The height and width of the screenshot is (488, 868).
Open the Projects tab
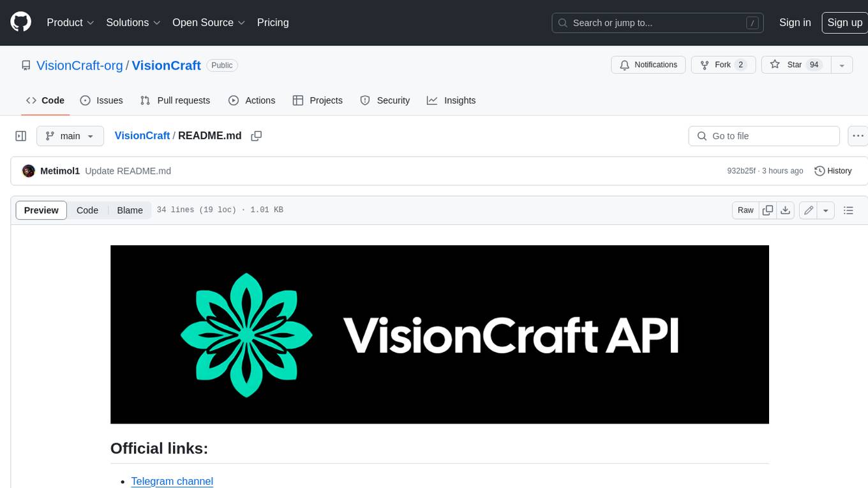click(x=317, y=100)
